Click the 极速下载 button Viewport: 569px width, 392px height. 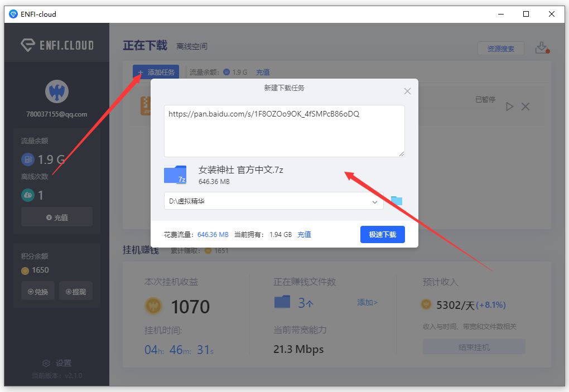(383, 235)
